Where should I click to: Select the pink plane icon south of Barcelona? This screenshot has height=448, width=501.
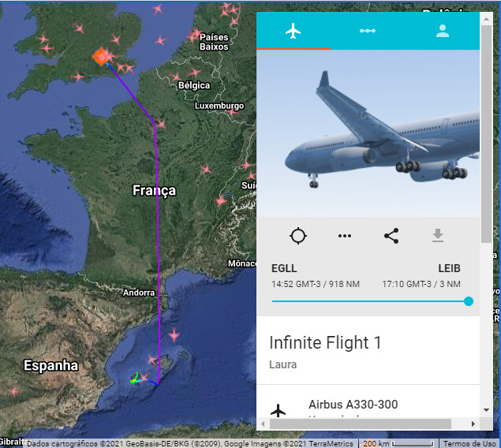(x=174, y=335)
